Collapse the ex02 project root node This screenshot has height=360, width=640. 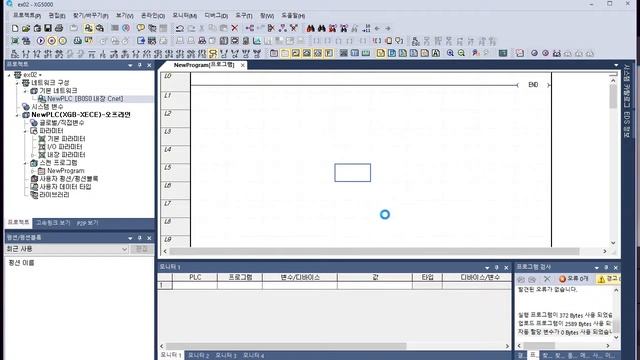coord(10,75)
